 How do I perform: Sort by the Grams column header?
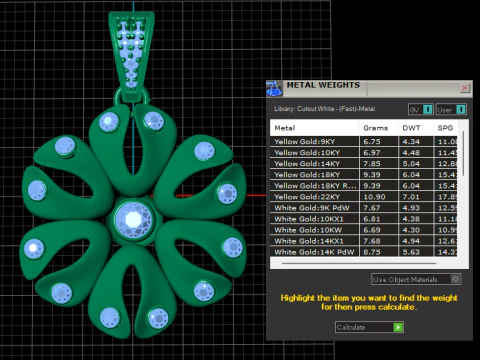(x=379, y=128)
